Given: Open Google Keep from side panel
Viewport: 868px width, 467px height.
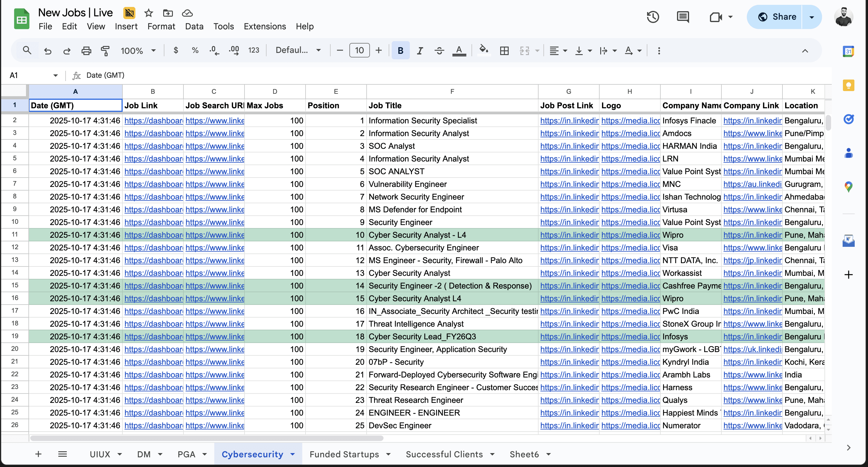Looking at the screenshot, I should click(848, 85).
